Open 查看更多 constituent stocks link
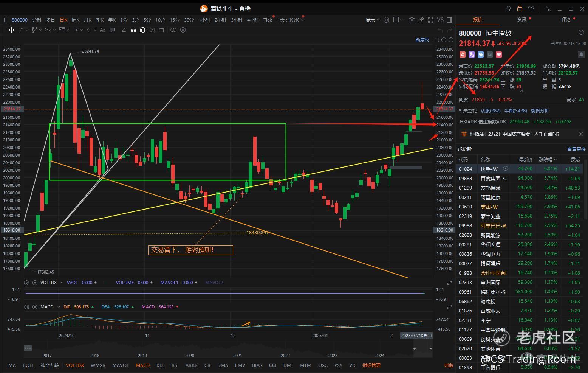This screenshot has height=373, width=588. [576, 149]
